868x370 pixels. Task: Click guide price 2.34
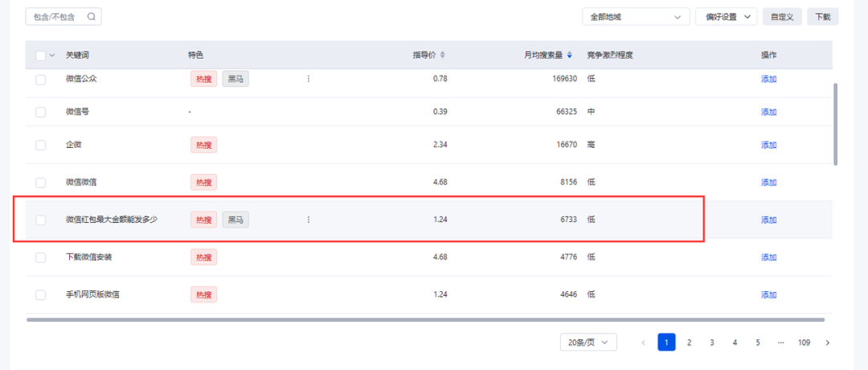(440, 145)
